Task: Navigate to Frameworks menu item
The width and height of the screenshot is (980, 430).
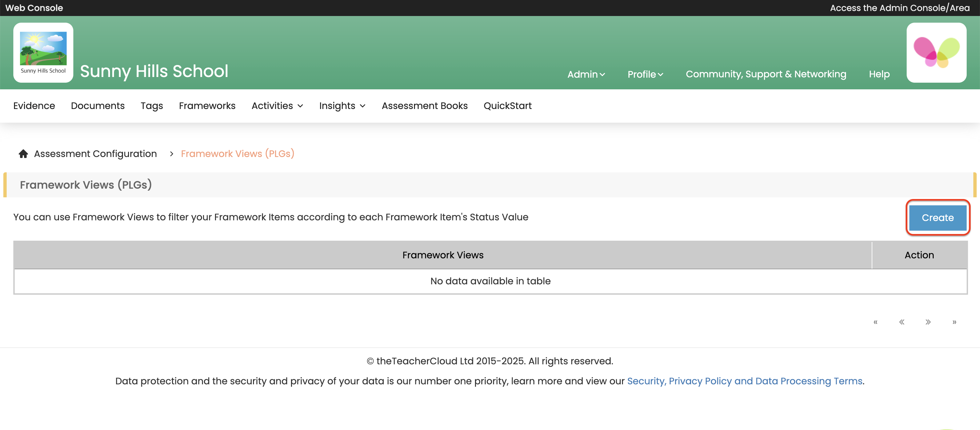Action: [207, 106]
